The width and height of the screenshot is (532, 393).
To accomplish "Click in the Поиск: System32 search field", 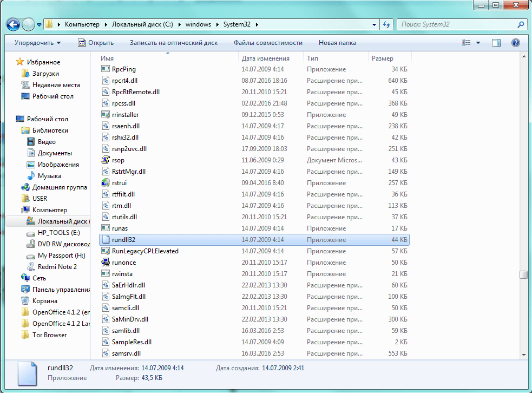I will point(457,24).
